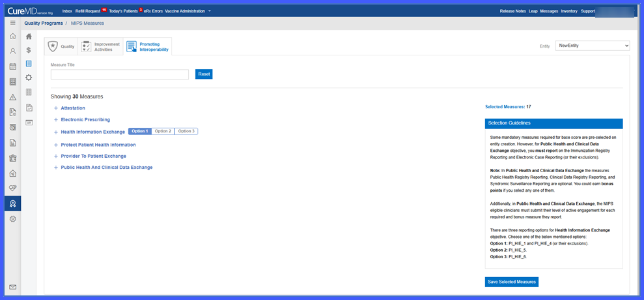Open the Leap link in the header
This screenshot has height=300, width=644.
coord(533,11)
